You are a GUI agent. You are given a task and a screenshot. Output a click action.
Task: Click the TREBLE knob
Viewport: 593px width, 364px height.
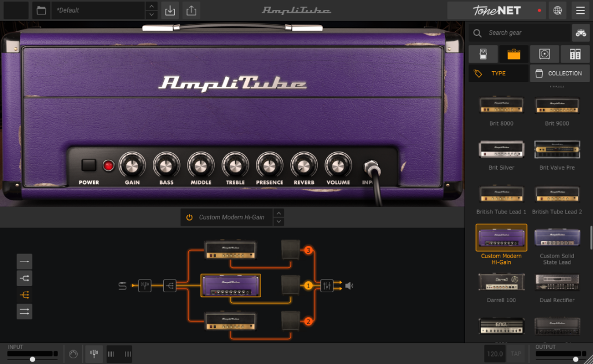(x=235, y=166)
